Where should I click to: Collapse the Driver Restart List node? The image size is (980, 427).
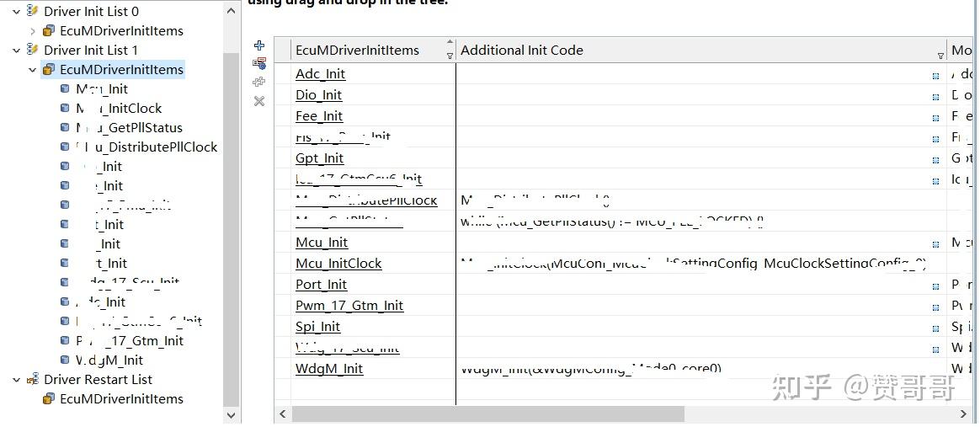point(17,380)
